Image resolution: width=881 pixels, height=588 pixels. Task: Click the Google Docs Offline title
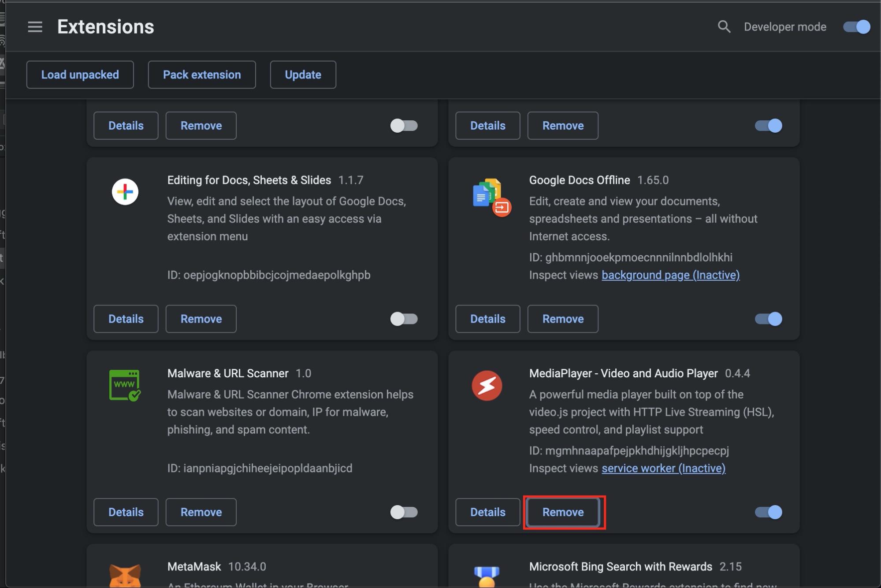click(x=580, y=180)
